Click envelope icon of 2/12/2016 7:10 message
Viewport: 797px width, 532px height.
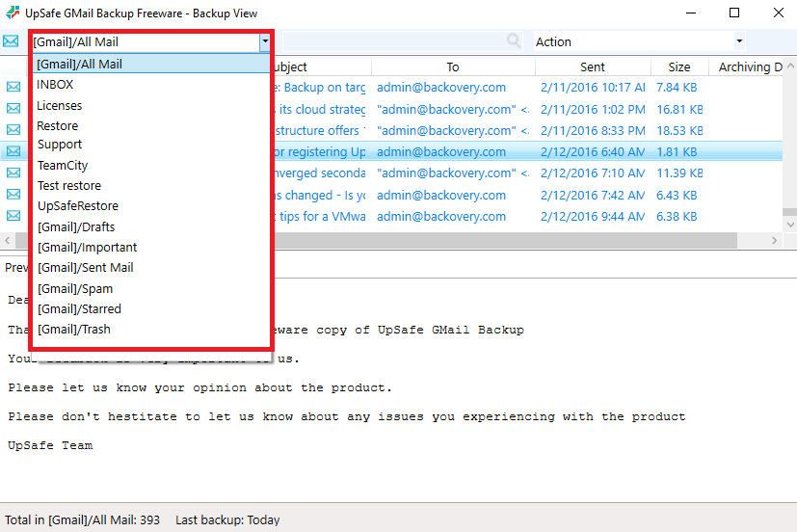[13, 173]
